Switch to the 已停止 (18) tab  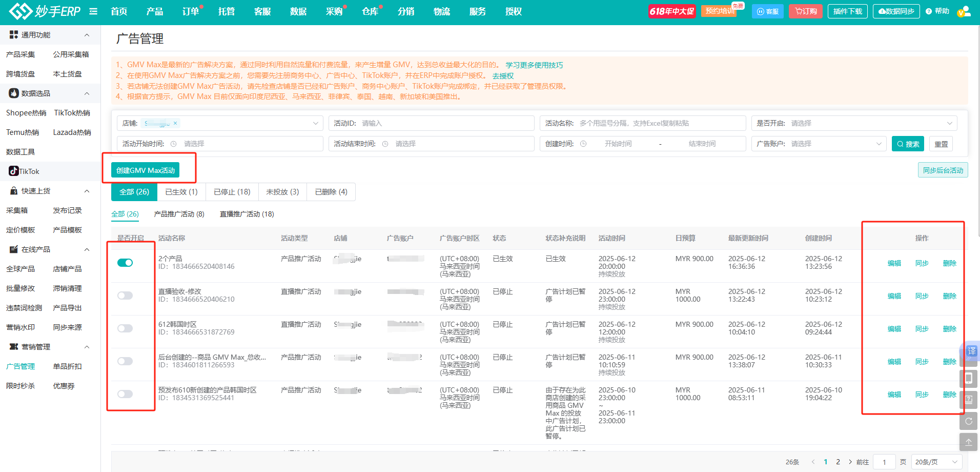(x=232, y=192)
